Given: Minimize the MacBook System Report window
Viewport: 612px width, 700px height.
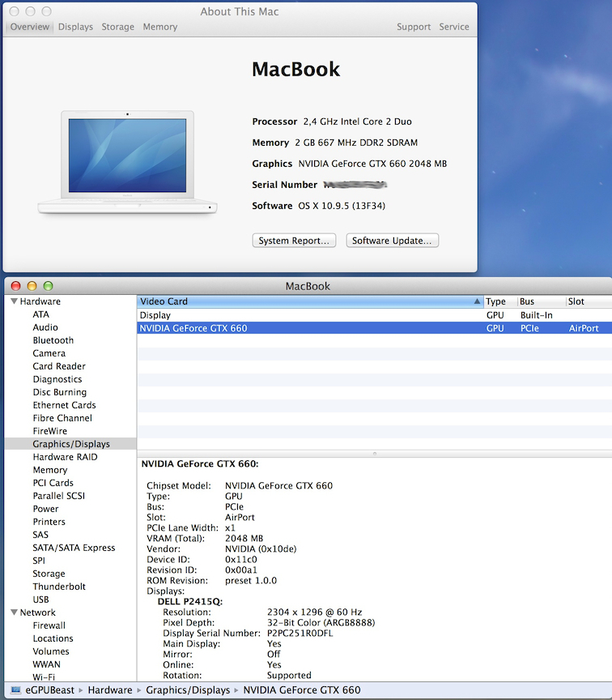Looking at the screenshot, I should click(32, 286).
